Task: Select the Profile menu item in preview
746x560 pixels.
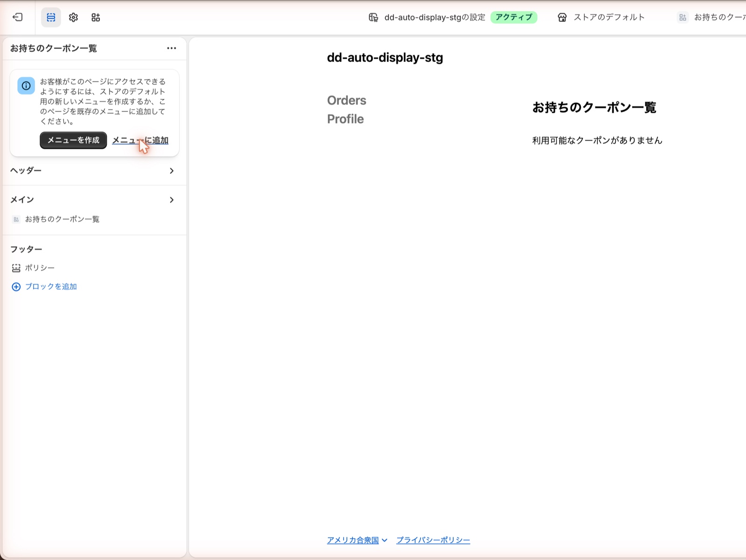Action: pyautogui.click(x=345, y=119)
